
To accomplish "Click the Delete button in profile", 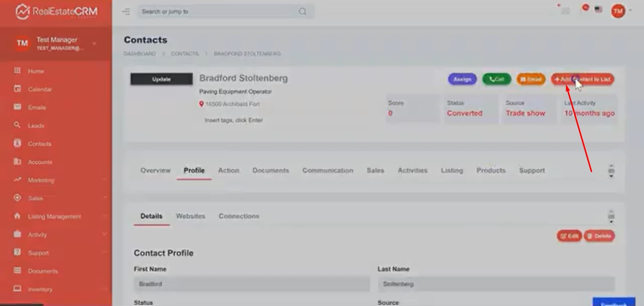I will 599,236.
